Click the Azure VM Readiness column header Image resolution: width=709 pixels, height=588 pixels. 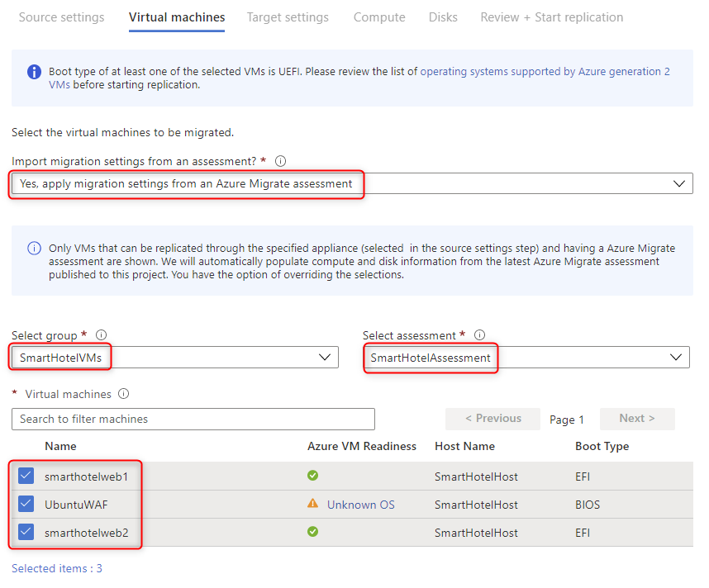click(362, 446)
